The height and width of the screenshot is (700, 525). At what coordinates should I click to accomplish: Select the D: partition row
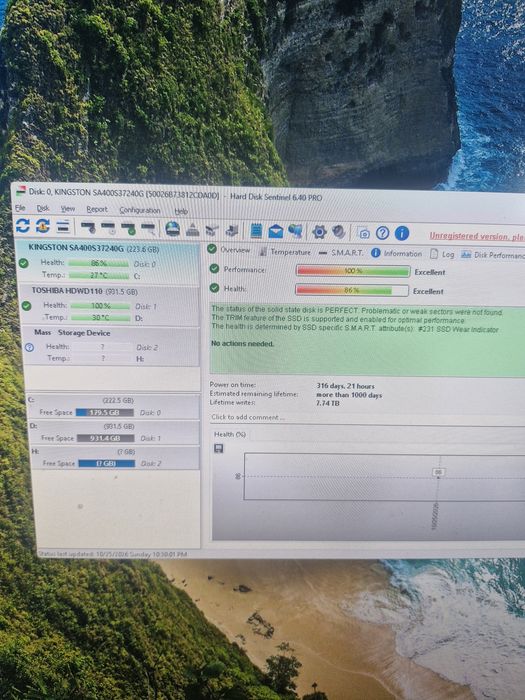pyautogui.click(x=115, y=432)
